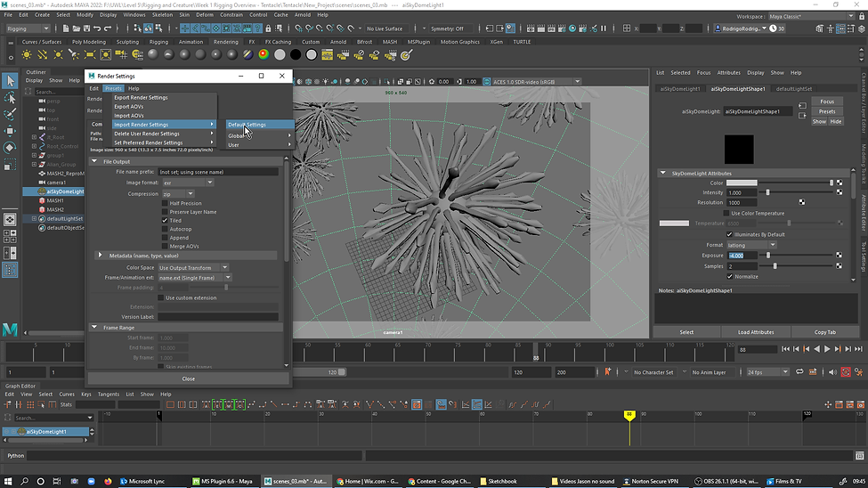Click save scene icon in status line
Screen dimensions: 868x488
86,28
